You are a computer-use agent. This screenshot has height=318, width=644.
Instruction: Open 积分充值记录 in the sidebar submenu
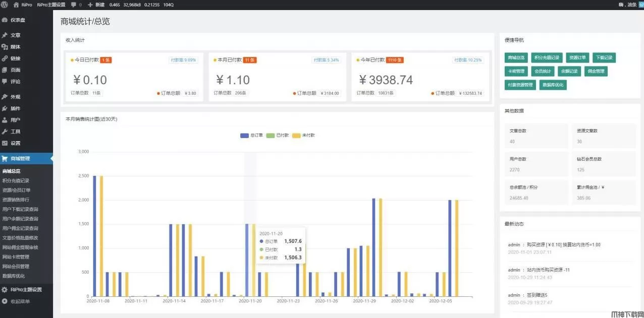click(x=16, y=180)
